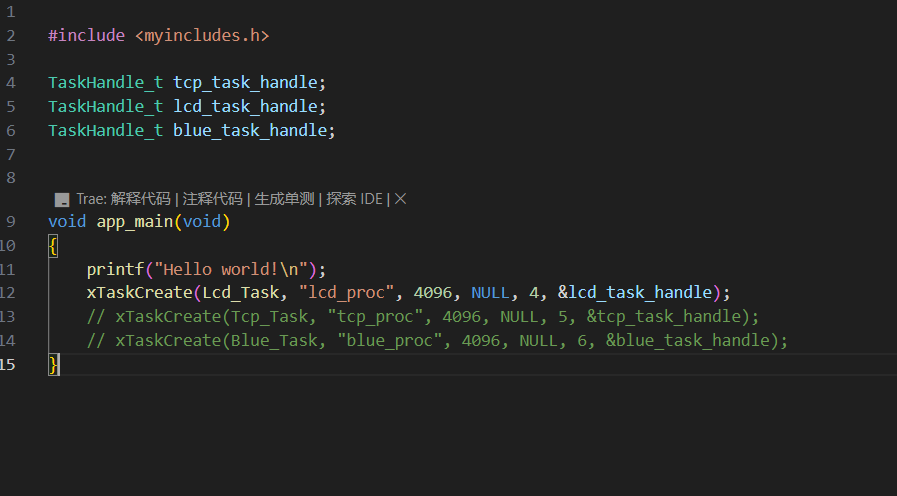897x496 pixels.
Task: Click '&lcd_task_handle' argument on line 12
Action: tap(635, 293)
